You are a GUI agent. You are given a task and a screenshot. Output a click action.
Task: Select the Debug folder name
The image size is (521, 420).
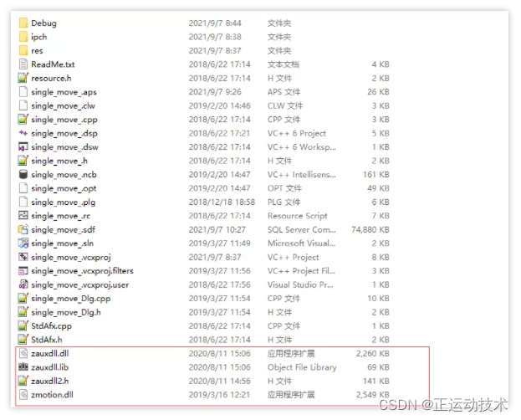pyautogui.click(x=43, y=23)
